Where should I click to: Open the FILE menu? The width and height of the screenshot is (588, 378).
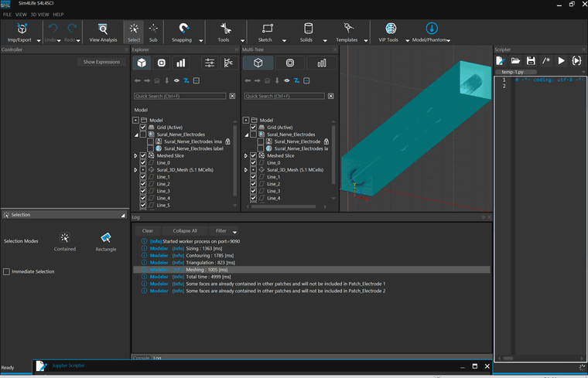(7, 15)
